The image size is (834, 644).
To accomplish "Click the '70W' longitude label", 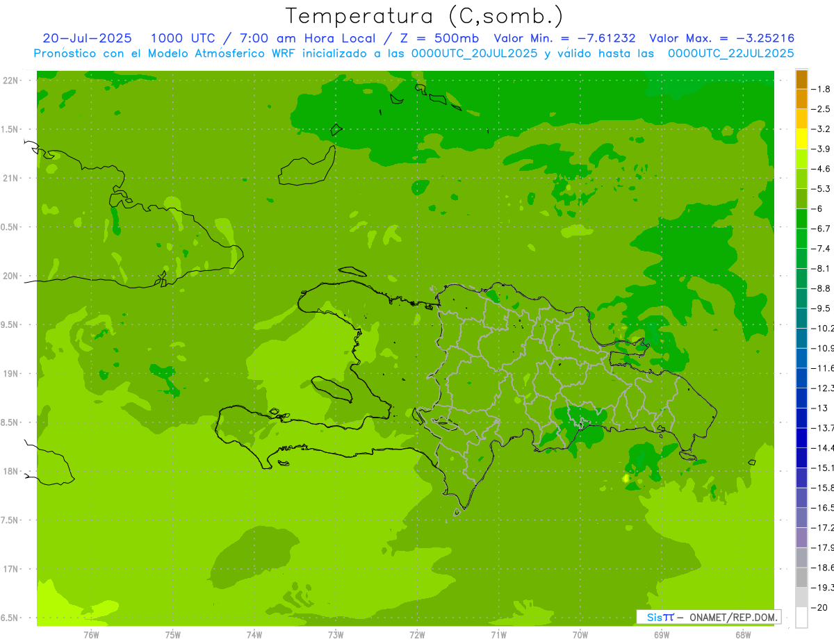I will pyautogui.click(x=580, y=634).
